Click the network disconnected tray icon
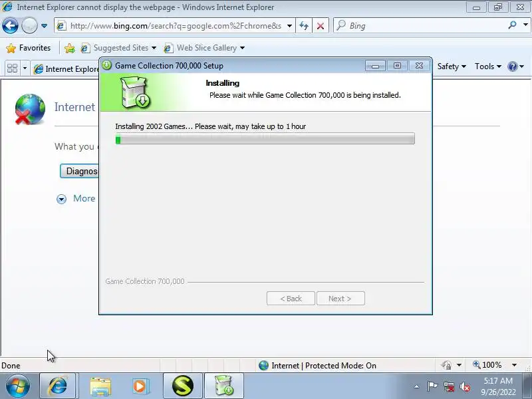This screenshot has width=532, height=399. click(448, 386)
